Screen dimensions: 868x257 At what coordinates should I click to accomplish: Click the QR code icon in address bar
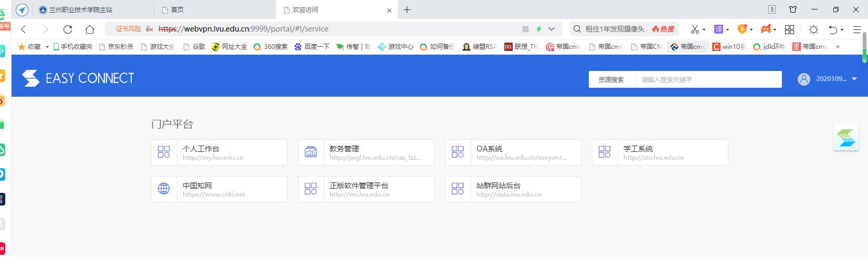click(x=526, y=29)
